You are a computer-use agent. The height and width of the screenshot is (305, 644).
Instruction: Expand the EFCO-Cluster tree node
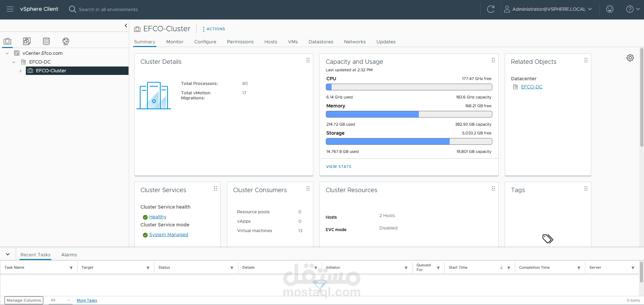pos(20,71)
